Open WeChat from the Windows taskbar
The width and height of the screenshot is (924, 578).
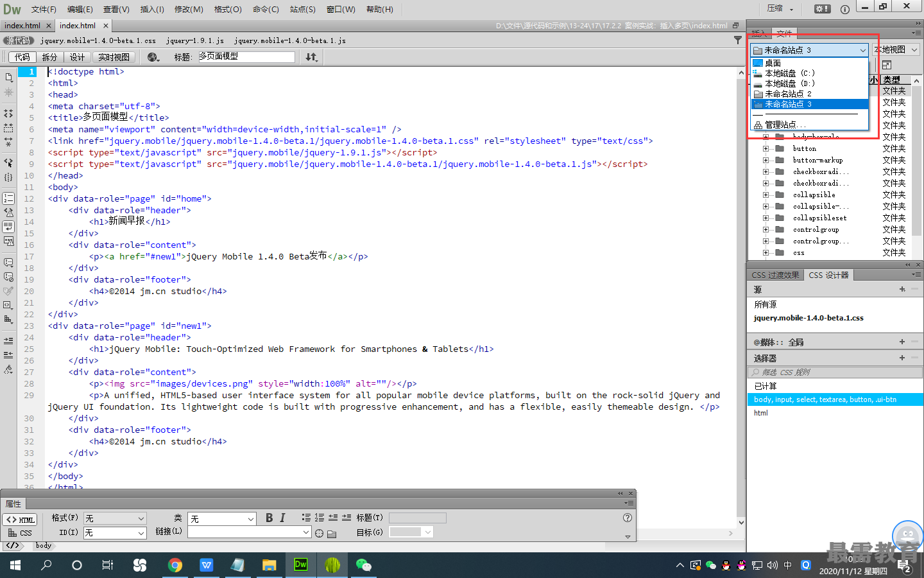coord(363,565)
